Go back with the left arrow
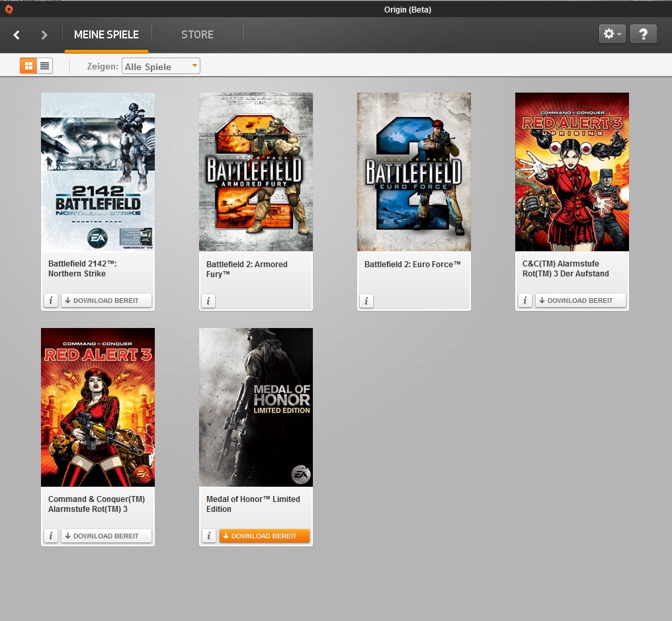Screen dimensions: 672x621 click(x=17, y=34)
